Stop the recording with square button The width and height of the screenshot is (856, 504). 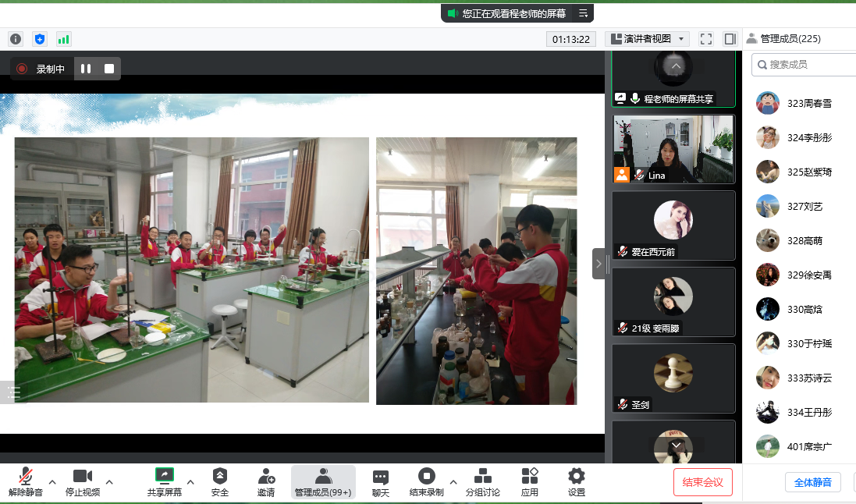(109, 69)
